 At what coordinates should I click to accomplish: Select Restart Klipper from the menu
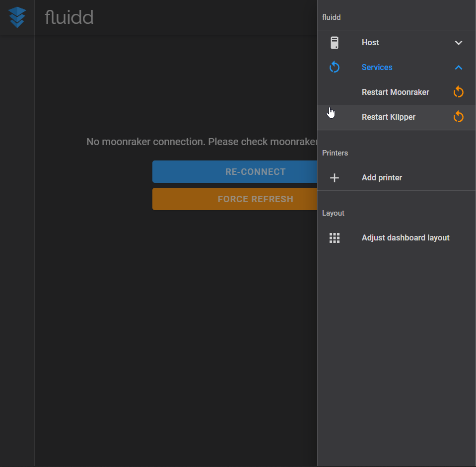point(389,117)
